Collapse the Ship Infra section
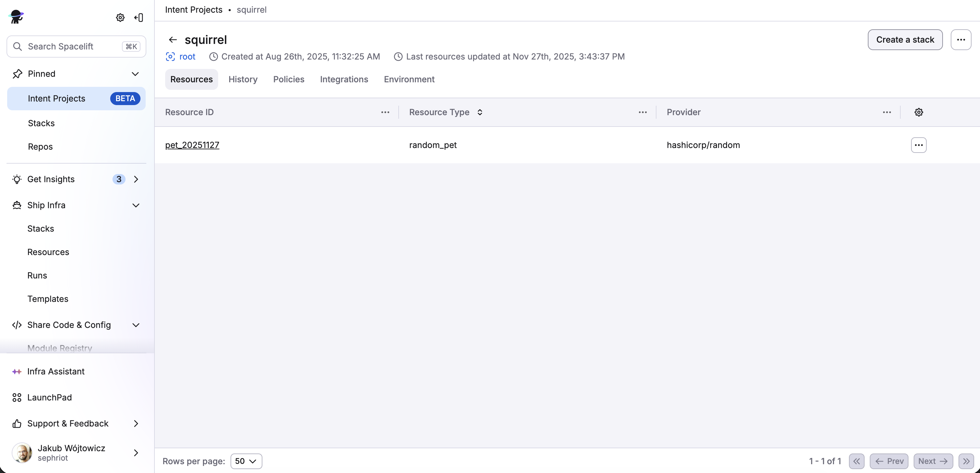Screen dimensions: 980x473 pos(136,205)
